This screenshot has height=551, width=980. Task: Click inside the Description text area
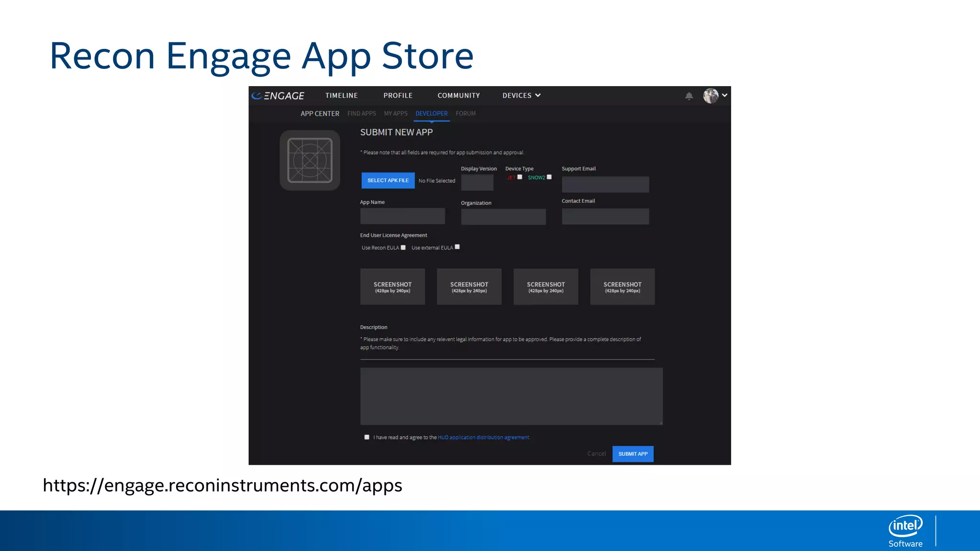(x=512, y=396)
